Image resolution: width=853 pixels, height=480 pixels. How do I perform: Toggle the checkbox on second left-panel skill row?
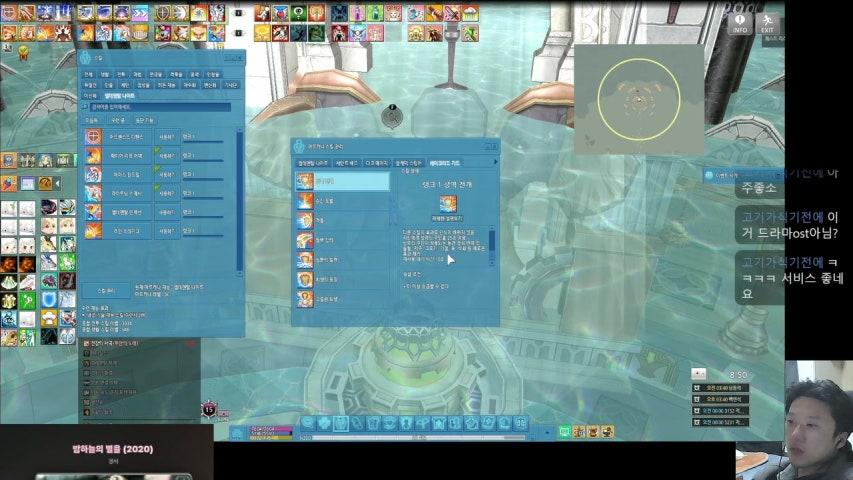coord(157,155)
